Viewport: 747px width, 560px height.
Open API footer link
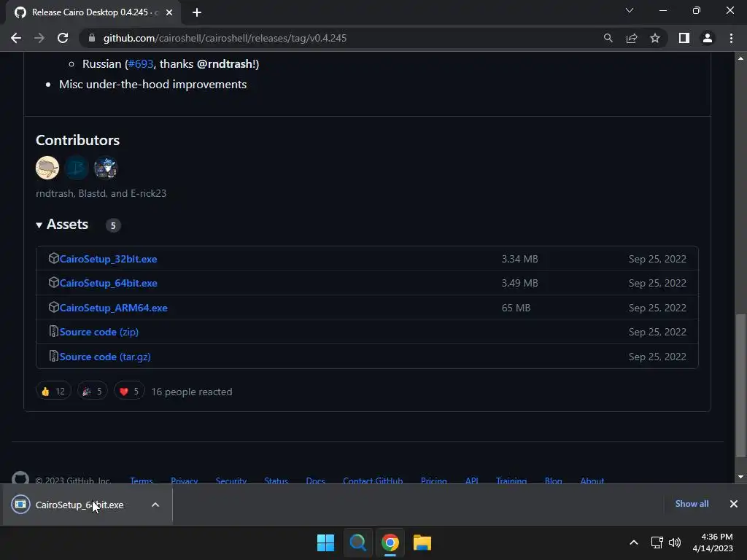(472, 481)
